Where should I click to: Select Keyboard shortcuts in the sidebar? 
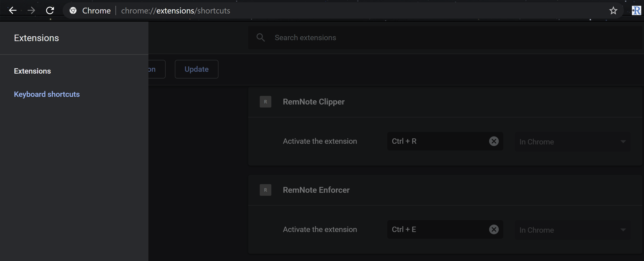(47, 94)
